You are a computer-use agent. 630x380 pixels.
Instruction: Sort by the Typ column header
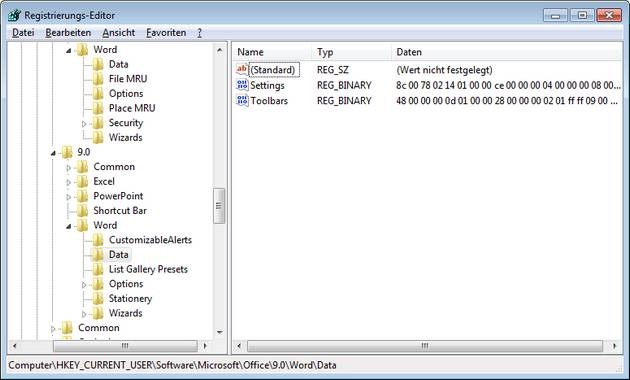pos(351,52)
